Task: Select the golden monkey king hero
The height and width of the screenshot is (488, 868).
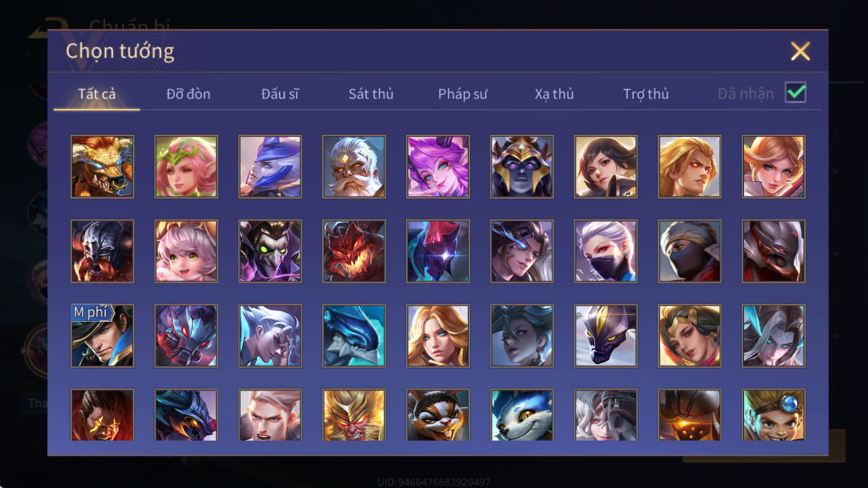Action: pos(354,415)
